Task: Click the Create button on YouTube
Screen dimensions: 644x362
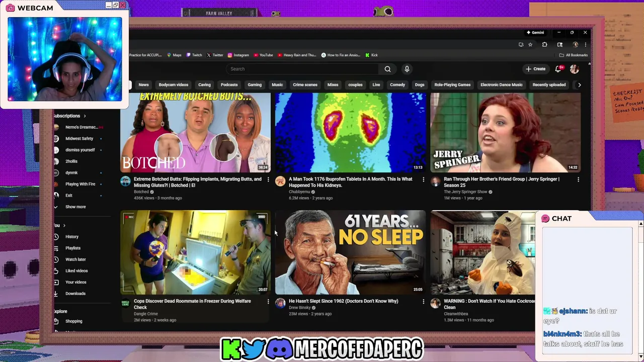Action: pyautogui.click(x=536, y=69)
